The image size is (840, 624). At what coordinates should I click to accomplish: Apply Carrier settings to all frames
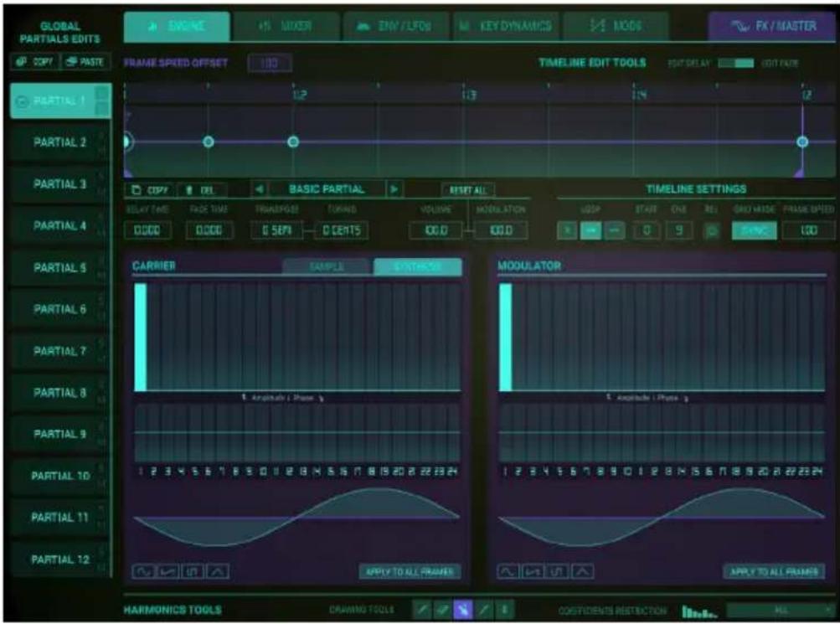tap(410, 572)
